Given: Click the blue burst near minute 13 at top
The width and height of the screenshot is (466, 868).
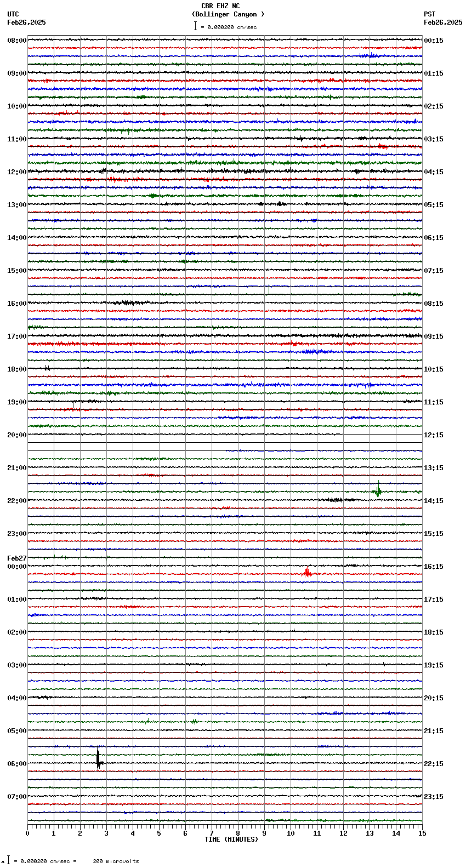Looking at the screenshot, I should pos(371,55).
